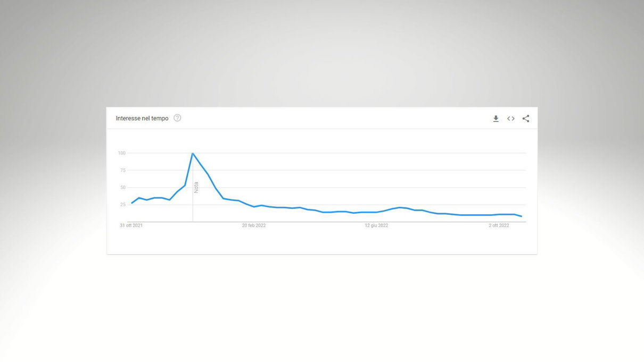Click the 12 giu 2022 date label
644x362 pixels.
[x=376, y=225]
